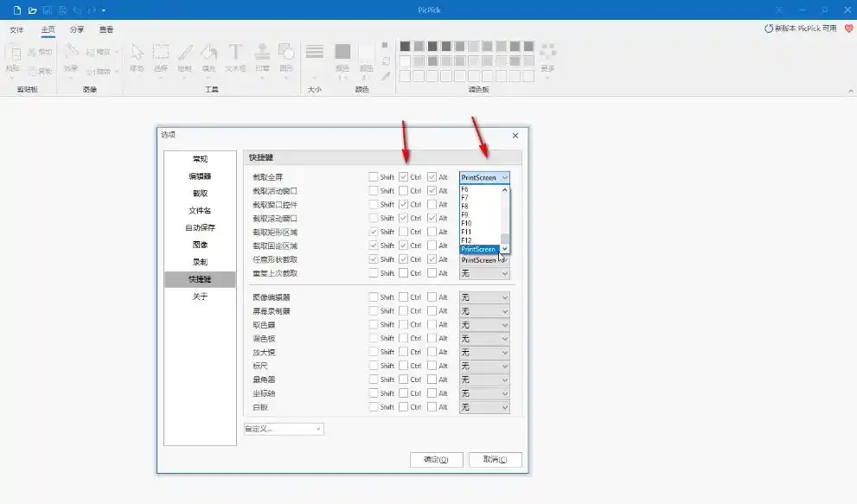The image size is (857, 504).
Task: Confirm with the 确定(O) button
Action: [x=436, y=459]
